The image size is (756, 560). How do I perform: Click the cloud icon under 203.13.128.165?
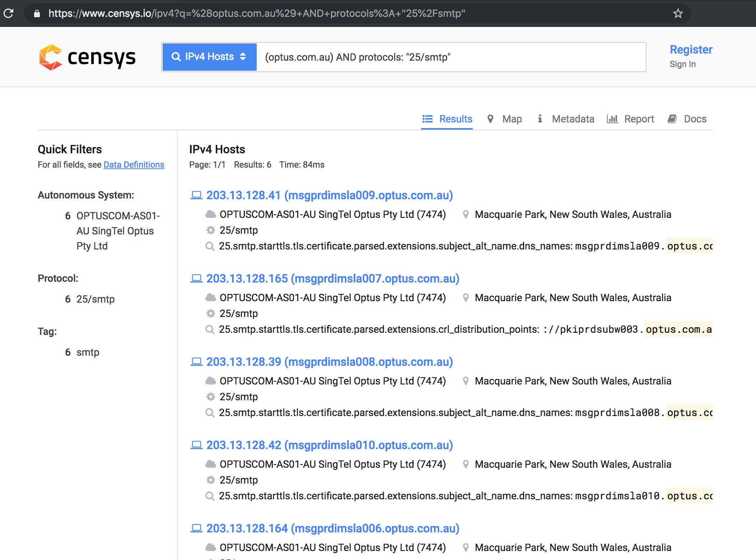211,298
